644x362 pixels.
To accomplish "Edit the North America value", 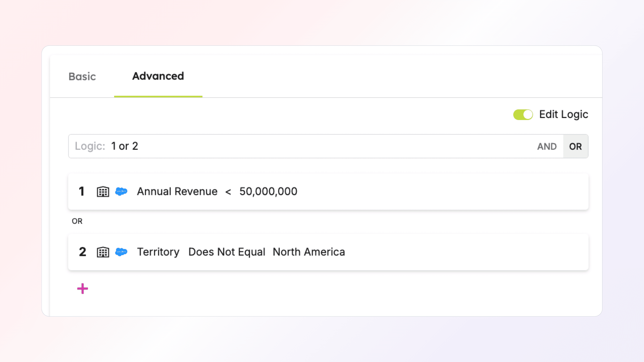I will [x=309, y=252].
